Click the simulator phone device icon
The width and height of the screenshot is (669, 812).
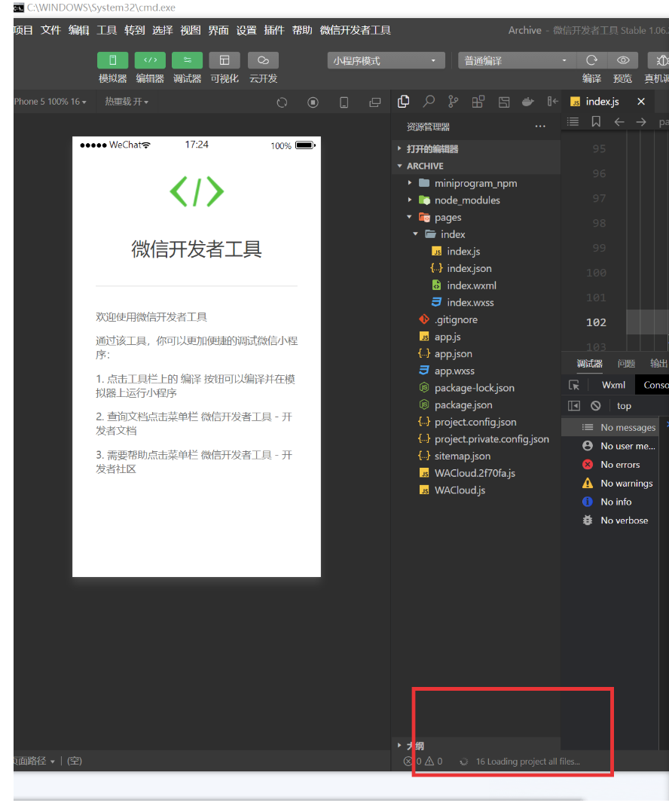point(344,102)
